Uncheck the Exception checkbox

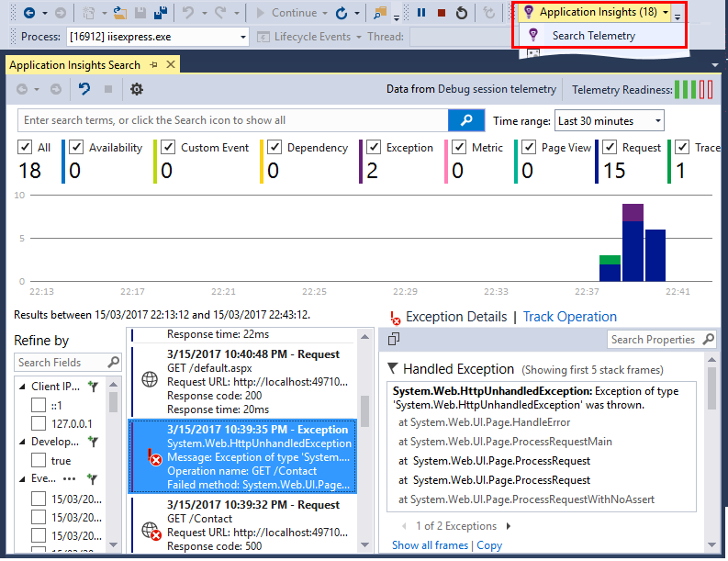click(374, 147)
